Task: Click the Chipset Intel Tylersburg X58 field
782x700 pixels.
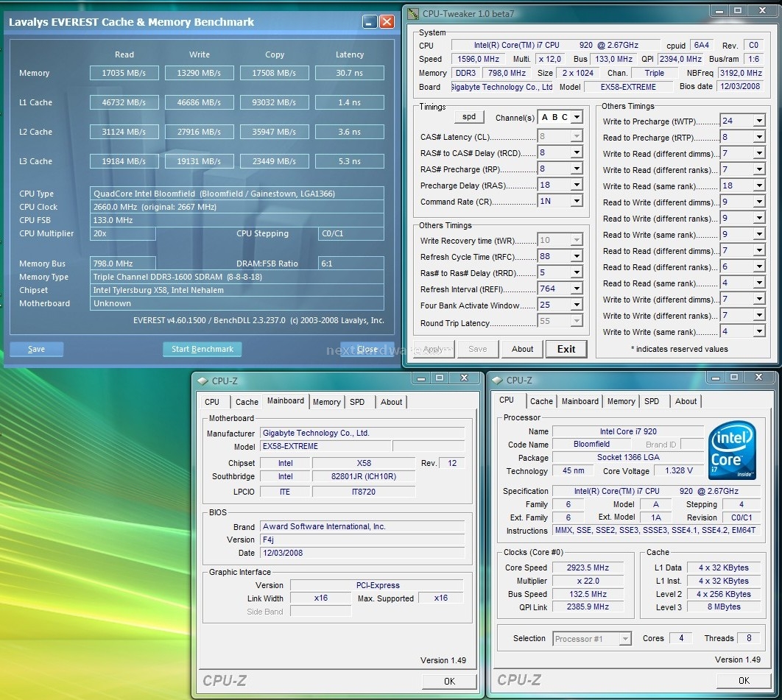Action: (x=237, y=290)
